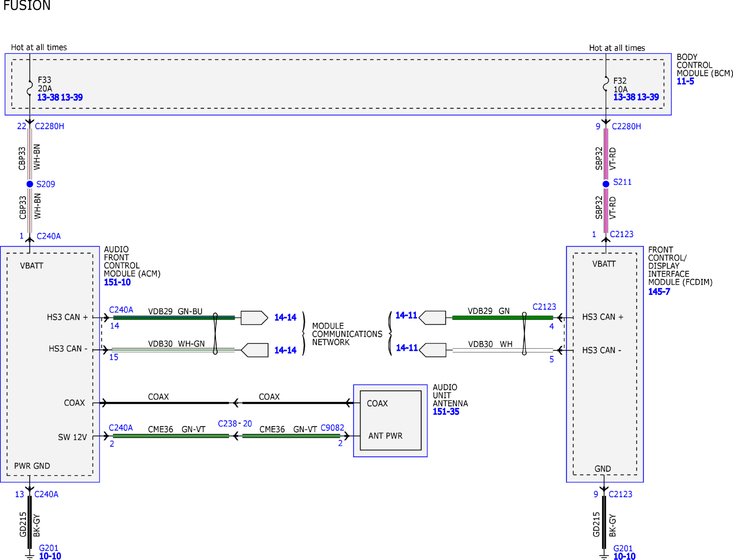733x560 pixels.
Task: Click the pink SBP32 VT-RD wire
Action: 606,154
